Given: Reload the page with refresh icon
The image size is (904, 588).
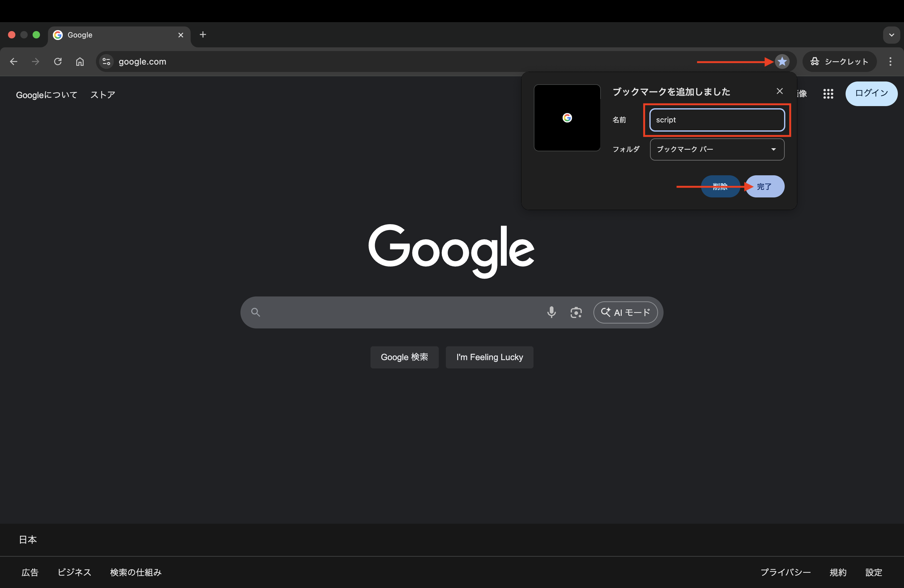Looking at the screenshot, I should pos(58,62).
